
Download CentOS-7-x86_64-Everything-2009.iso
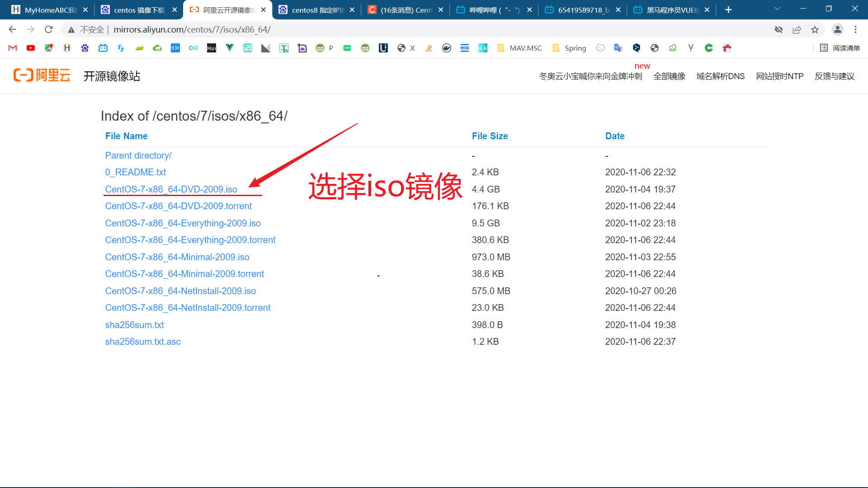click(x=183, y=223)
